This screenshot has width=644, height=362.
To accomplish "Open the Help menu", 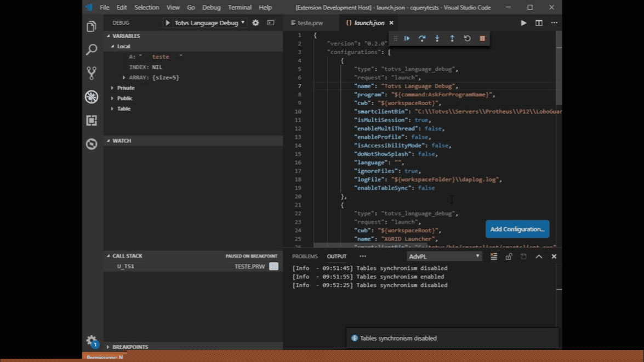I will [x=265, y=7].
